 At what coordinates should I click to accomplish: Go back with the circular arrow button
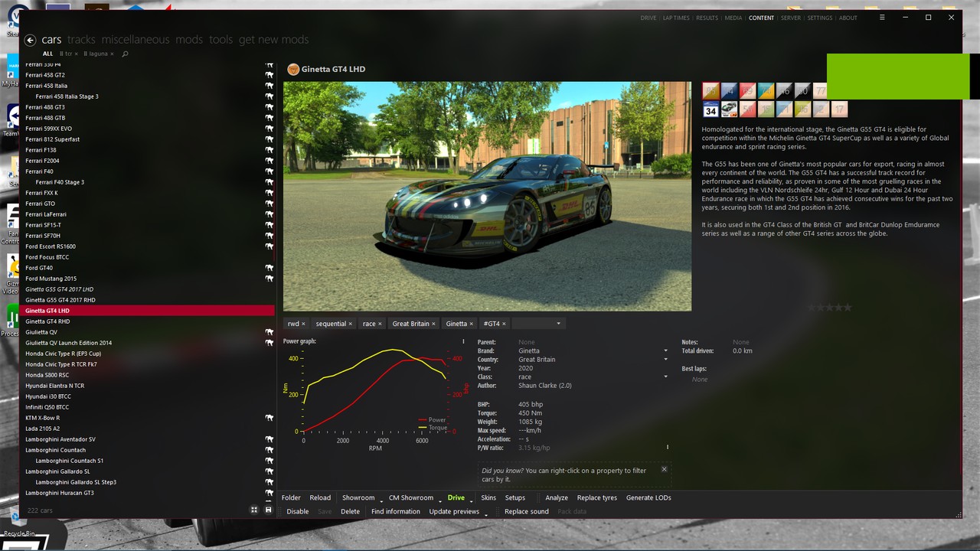pos(30,41)
